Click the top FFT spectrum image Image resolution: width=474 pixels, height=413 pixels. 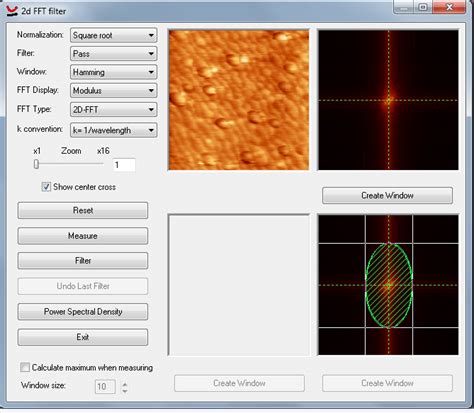click(x=388, y=100)
